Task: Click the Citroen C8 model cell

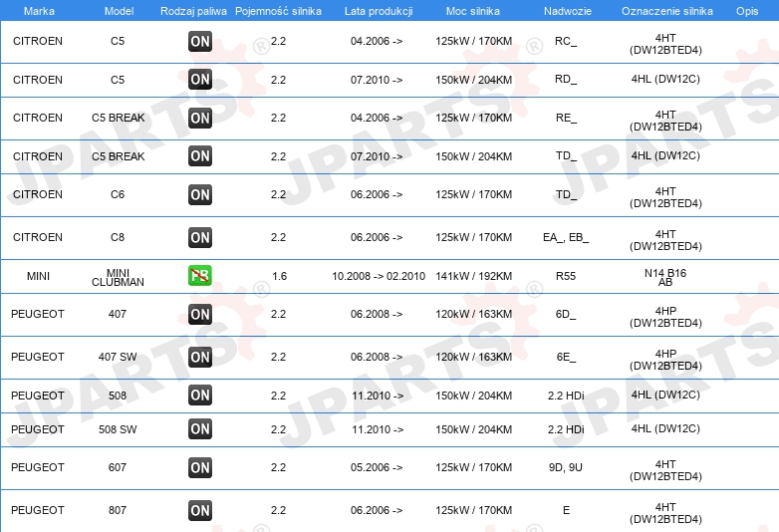Action: click(118, 237)
